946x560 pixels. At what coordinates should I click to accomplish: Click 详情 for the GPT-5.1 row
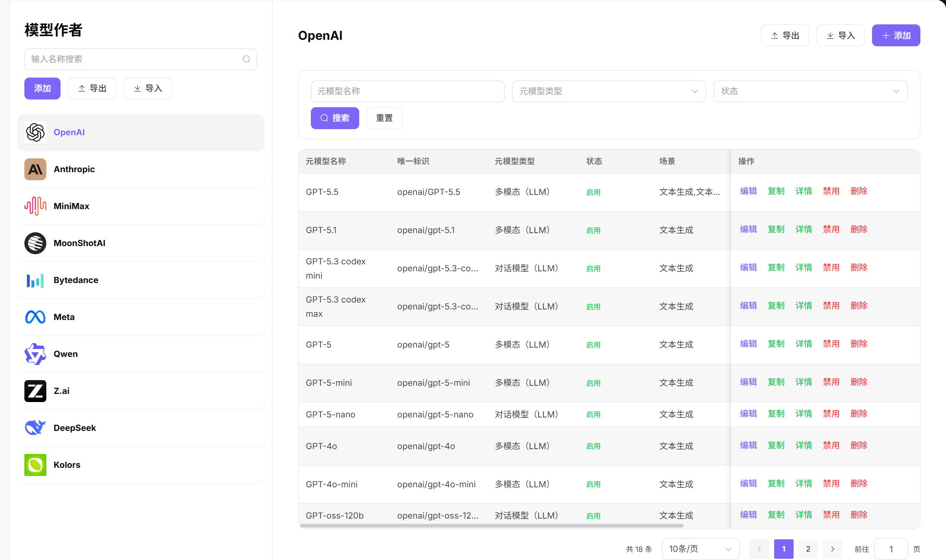pyautogui.click(x=804, y=229)
